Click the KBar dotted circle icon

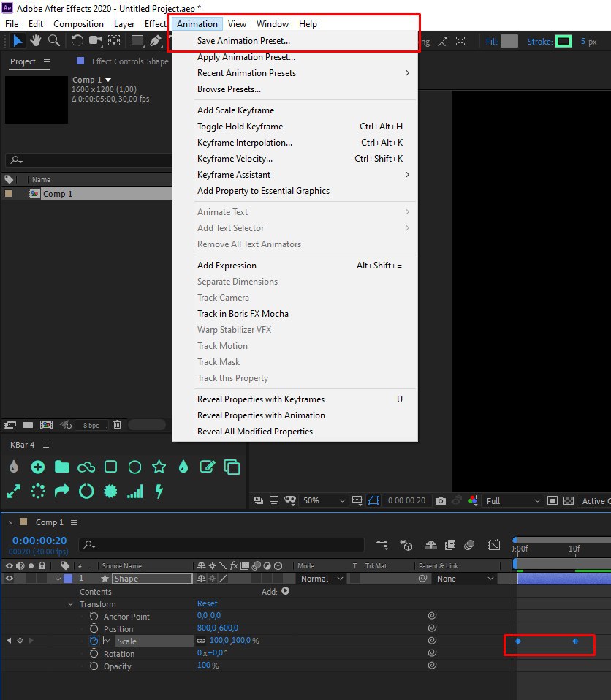38,492
